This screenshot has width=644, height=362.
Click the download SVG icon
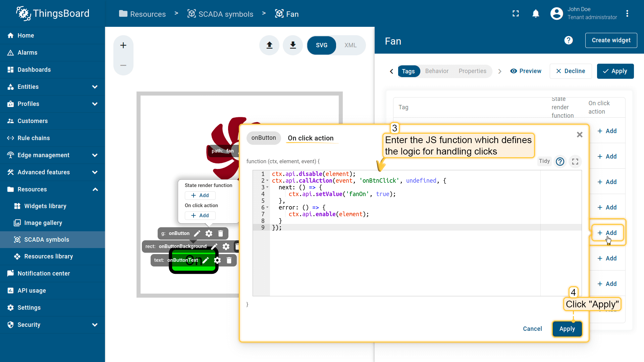pyautogui.click(x=293, y=45)
